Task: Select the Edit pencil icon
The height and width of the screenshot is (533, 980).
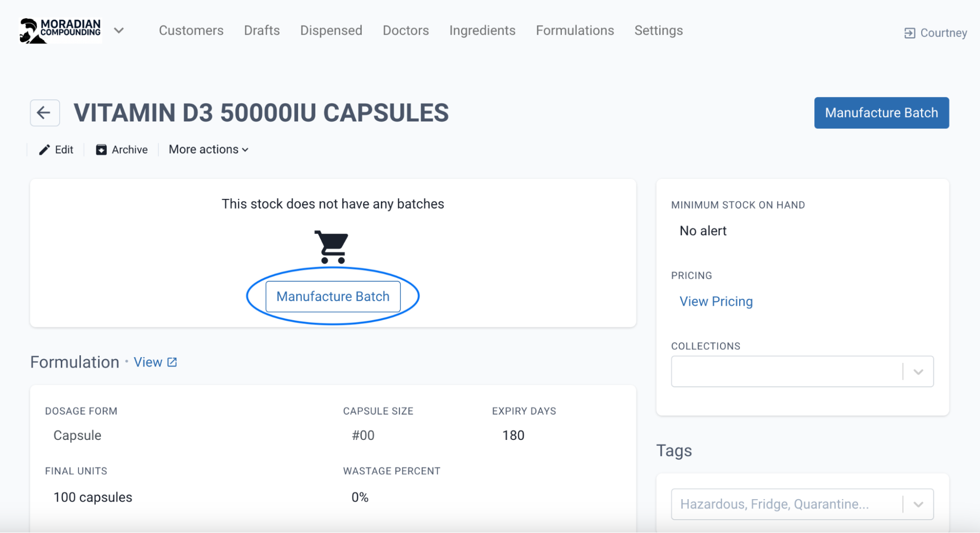Action: [44, 149]
